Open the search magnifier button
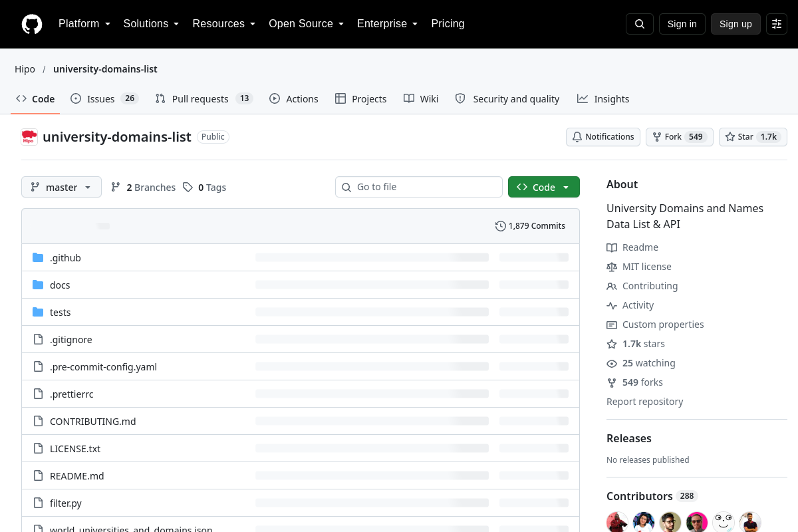 (x=640, y=24)
